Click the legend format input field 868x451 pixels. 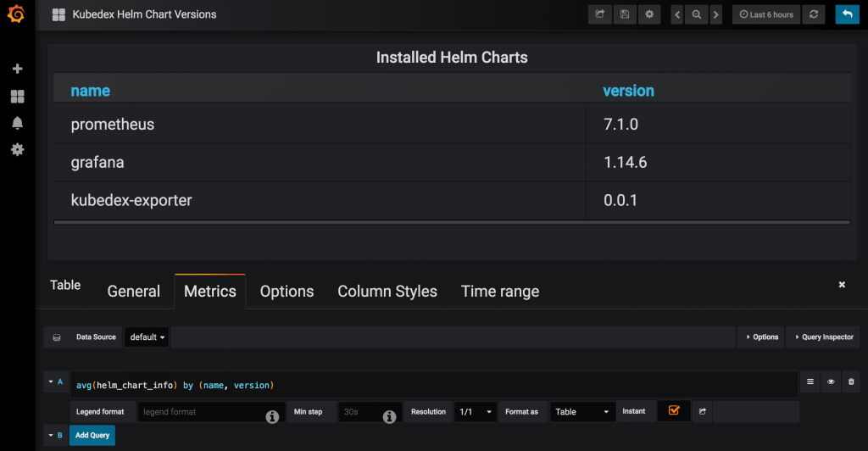(x=211, y=412)
